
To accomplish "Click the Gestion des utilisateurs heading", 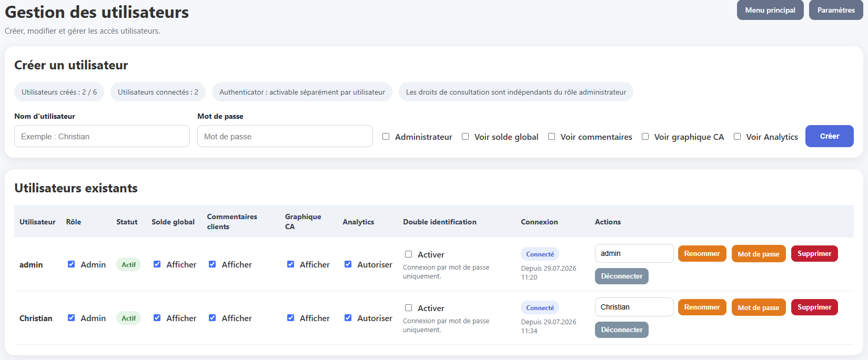I will (x=97, y=12).
